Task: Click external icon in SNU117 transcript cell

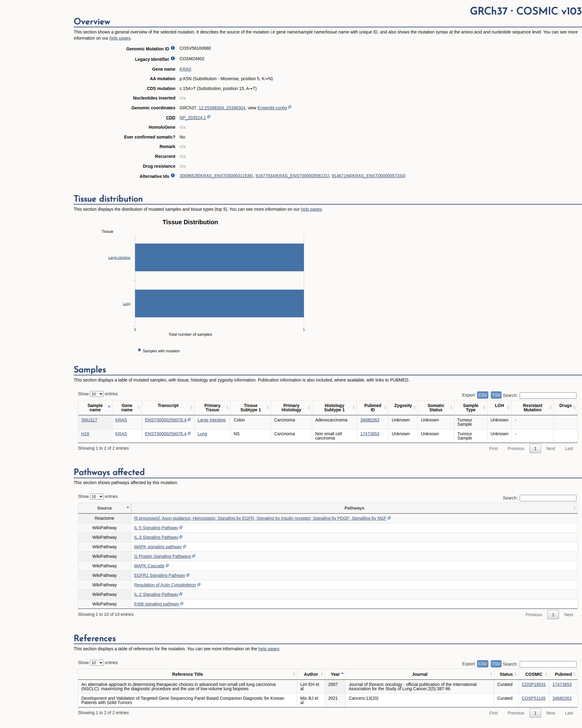Action: coord(189,420)
